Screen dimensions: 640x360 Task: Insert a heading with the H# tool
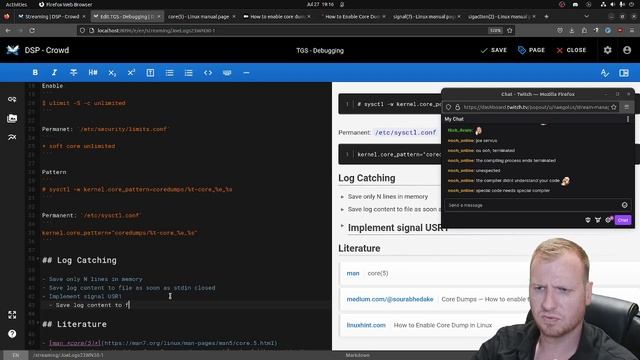93,73
